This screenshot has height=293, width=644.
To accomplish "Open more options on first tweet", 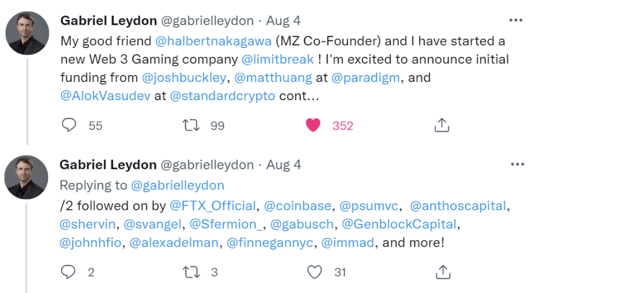I will pyautogui.click(x=516, y=21).
